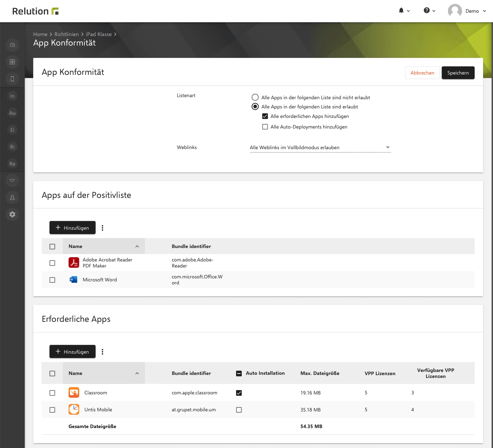Go to Home breadcrumb
Screen dimensions: 493x448
click(40, 34)
